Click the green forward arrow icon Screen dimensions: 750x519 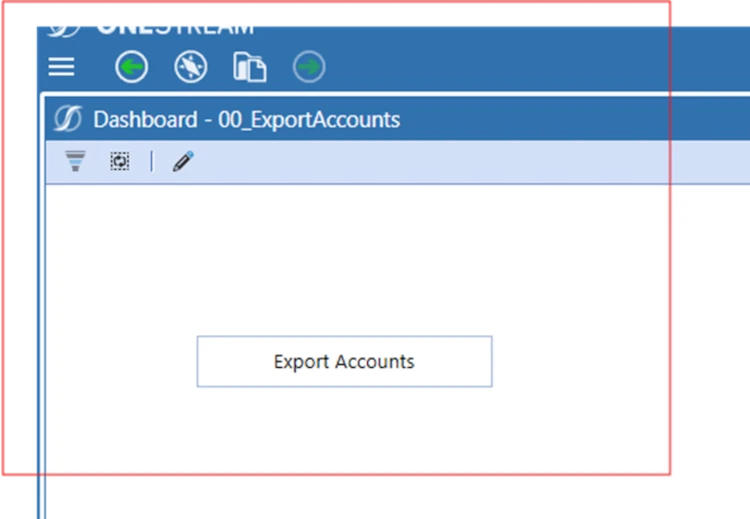(x=309, y=67)
